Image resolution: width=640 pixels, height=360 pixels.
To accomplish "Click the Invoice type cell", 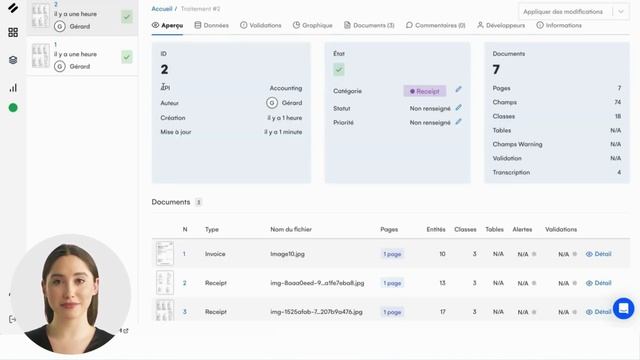I will coord(215,254).
